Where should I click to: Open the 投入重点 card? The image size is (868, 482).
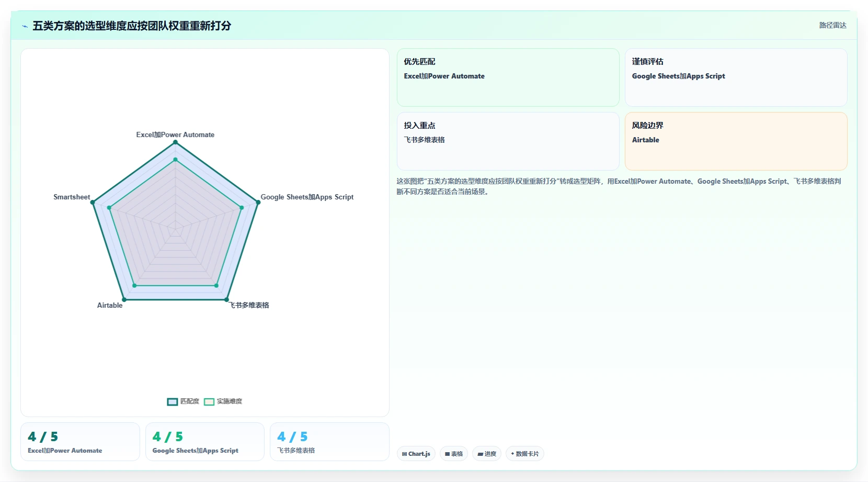(508, 141)
